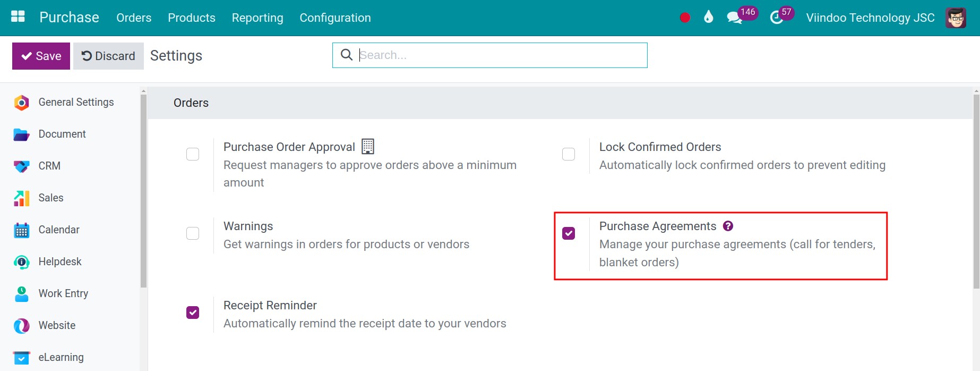Discard the settings changes
980x371 pixels.
coord(108,56)
